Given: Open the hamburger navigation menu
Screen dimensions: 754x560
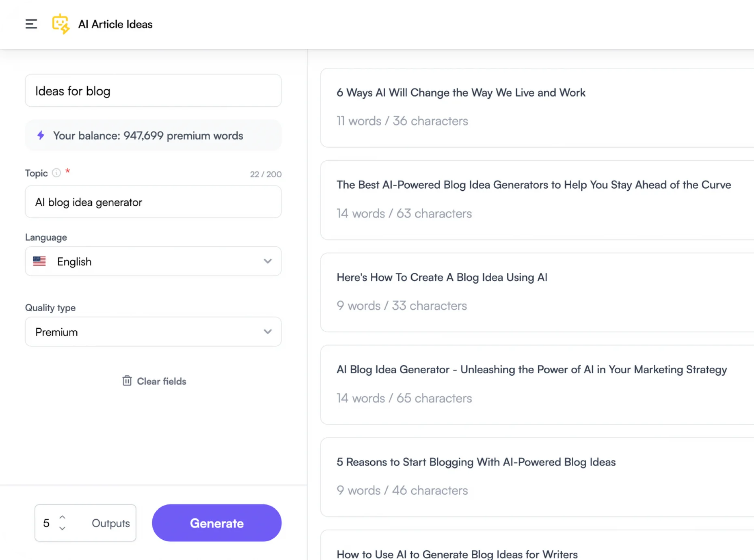Looking at the screenshot, I should pos(31,24).
